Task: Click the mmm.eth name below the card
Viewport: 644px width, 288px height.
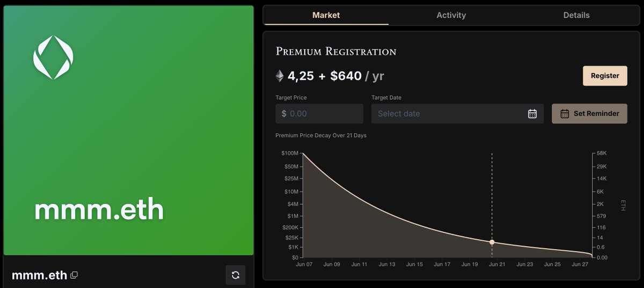Action: (40, 275)
